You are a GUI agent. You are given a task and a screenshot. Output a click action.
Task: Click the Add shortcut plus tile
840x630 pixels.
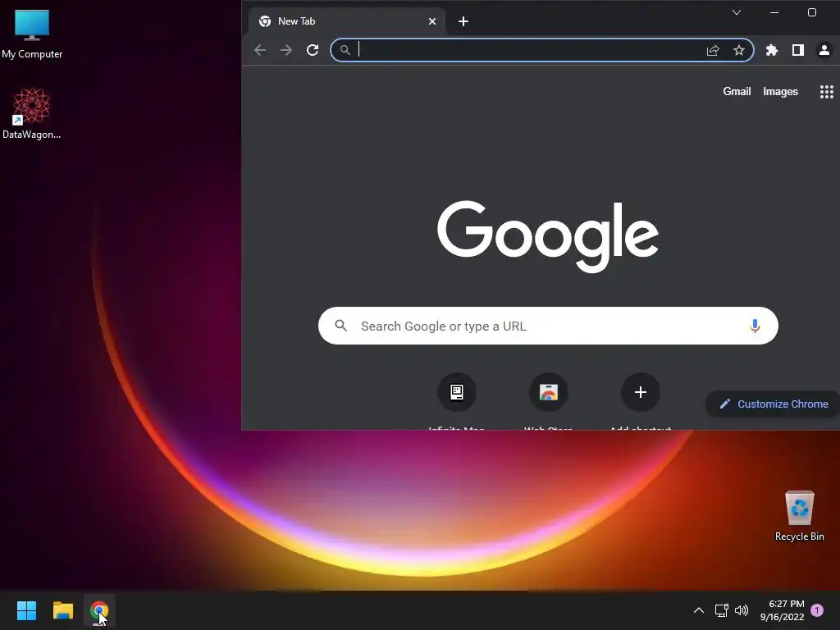640,392
